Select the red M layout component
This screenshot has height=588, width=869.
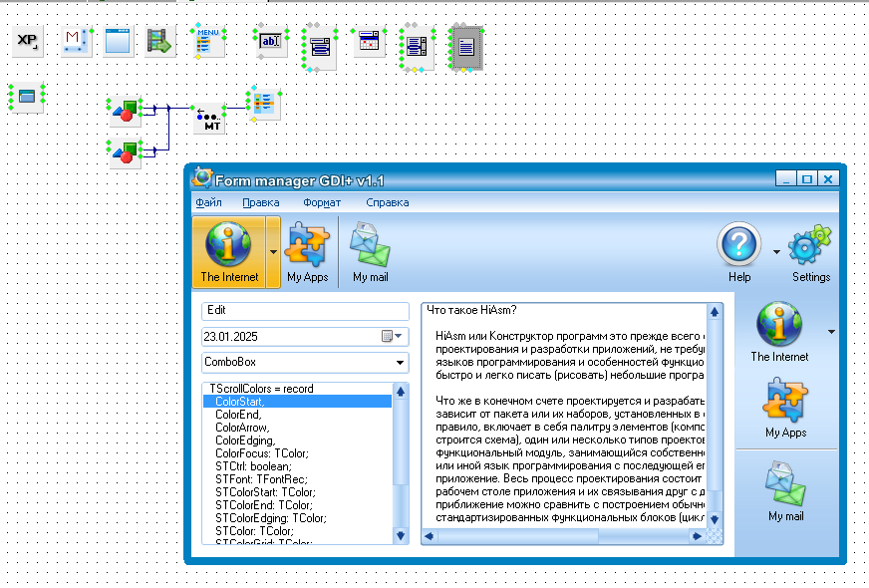tap(77, 41)
